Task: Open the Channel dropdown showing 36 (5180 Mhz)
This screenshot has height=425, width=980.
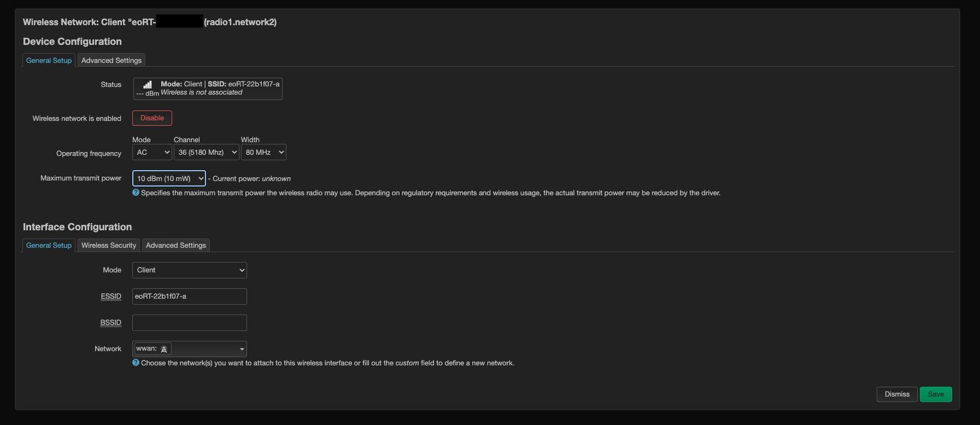Action: coord(206,152)
